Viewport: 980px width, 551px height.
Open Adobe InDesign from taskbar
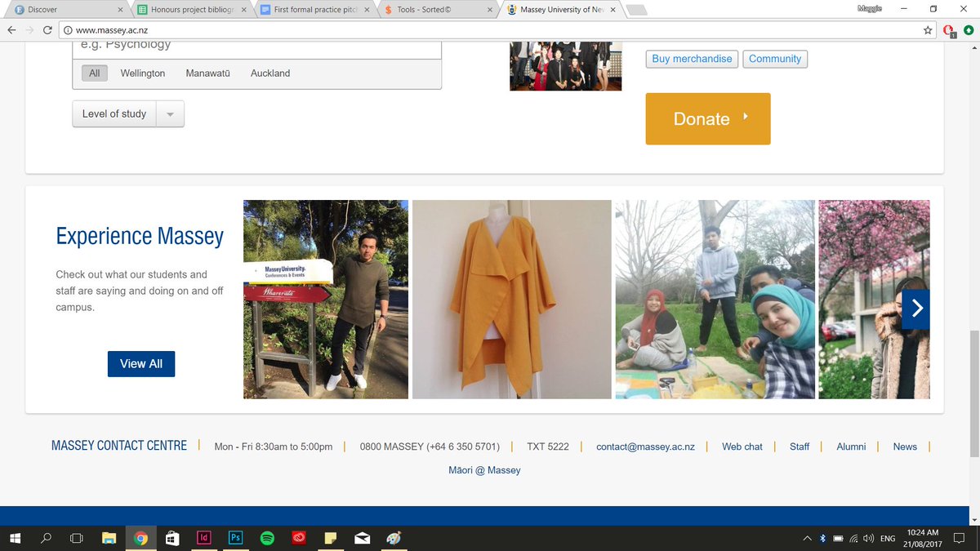(203, 539)
